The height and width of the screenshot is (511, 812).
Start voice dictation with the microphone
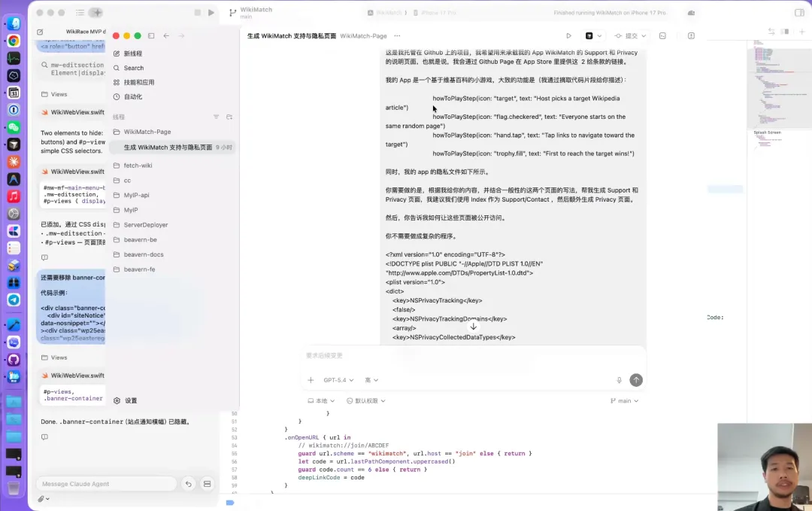click(619, 380)
